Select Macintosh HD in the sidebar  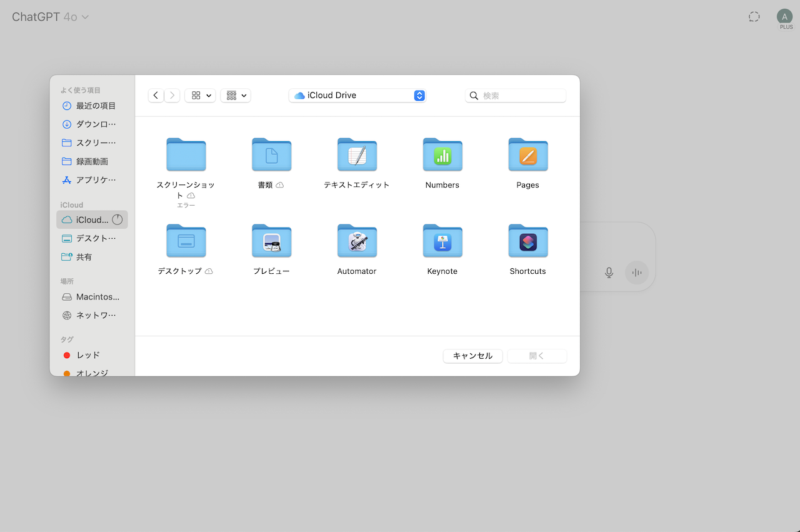tap(92, 297)
